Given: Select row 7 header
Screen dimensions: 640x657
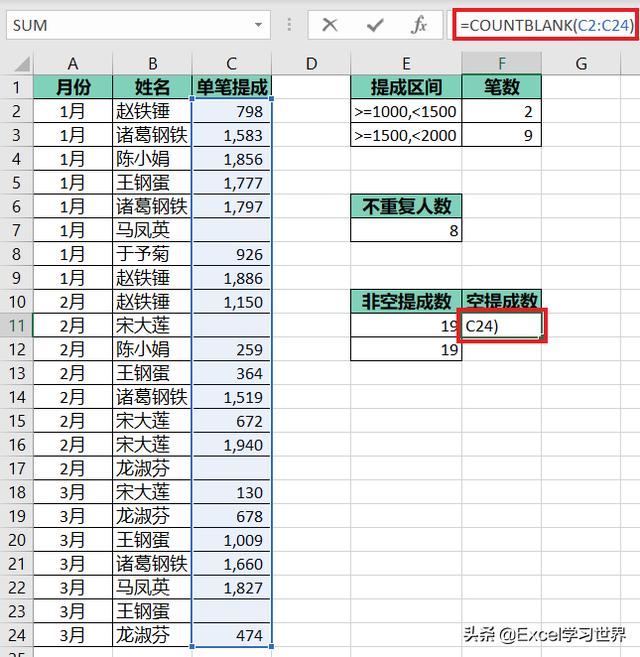Looking at the screenshot, I should 16,230.
